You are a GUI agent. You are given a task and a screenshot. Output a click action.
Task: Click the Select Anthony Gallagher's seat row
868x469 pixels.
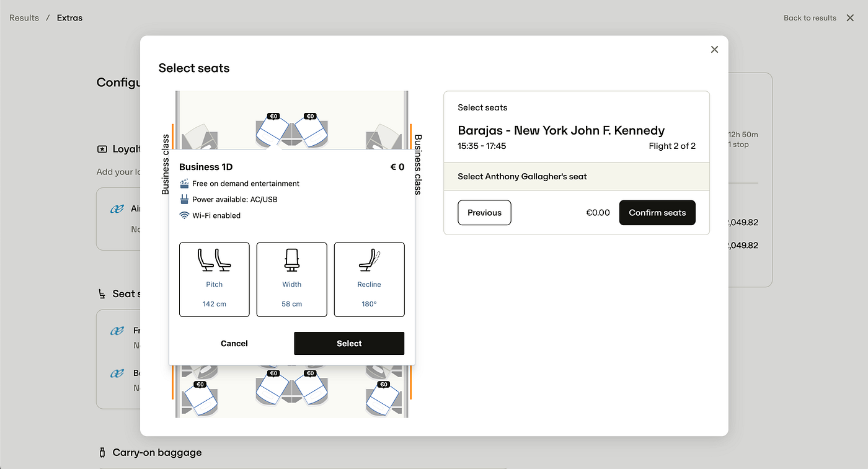(577, 177)
